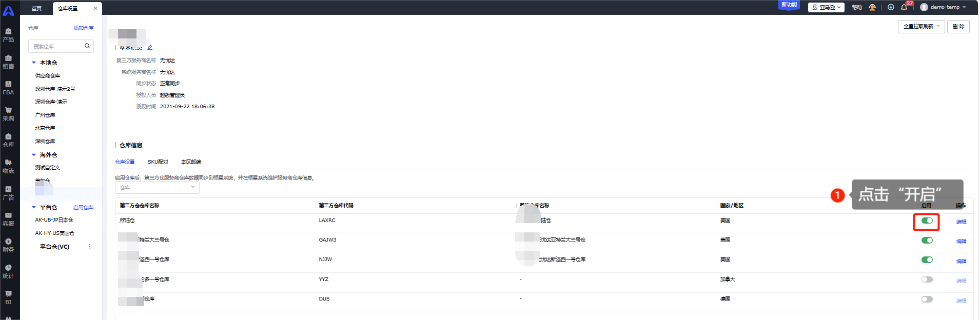This screenshot has height=320, width=980.
Task: Open the 亚马逊 platform dropdown
Action: click(826, 7)
